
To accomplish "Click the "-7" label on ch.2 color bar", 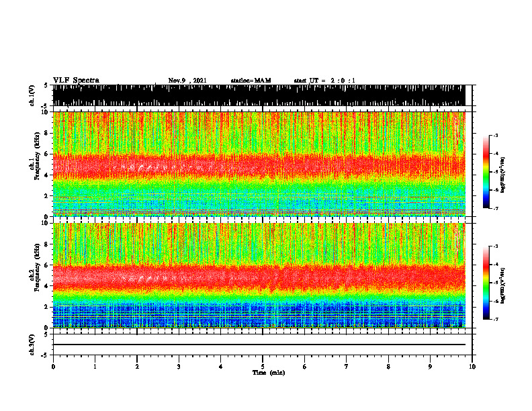I will (x=496, y=319).
